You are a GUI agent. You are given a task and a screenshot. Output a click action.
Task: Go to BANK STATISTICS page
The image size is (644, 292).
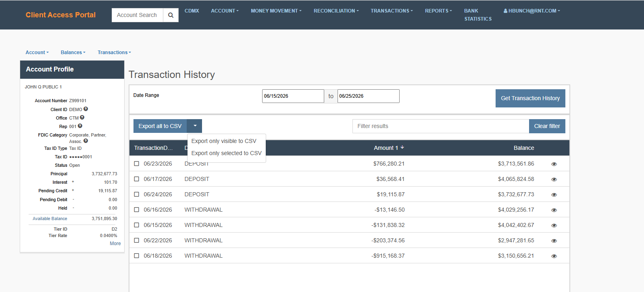(478, 15)
